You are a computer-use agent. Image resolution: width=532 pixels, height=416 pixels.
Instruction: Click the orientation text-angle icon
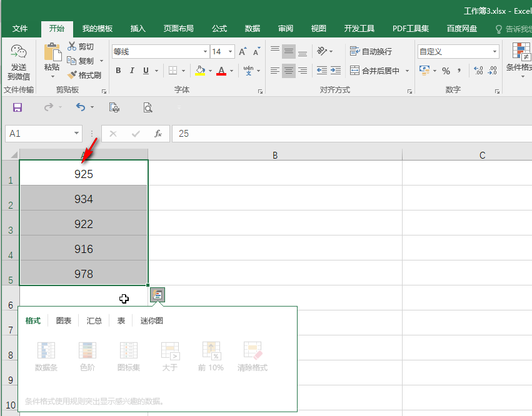pyautogui.click(x=322, y=51)
